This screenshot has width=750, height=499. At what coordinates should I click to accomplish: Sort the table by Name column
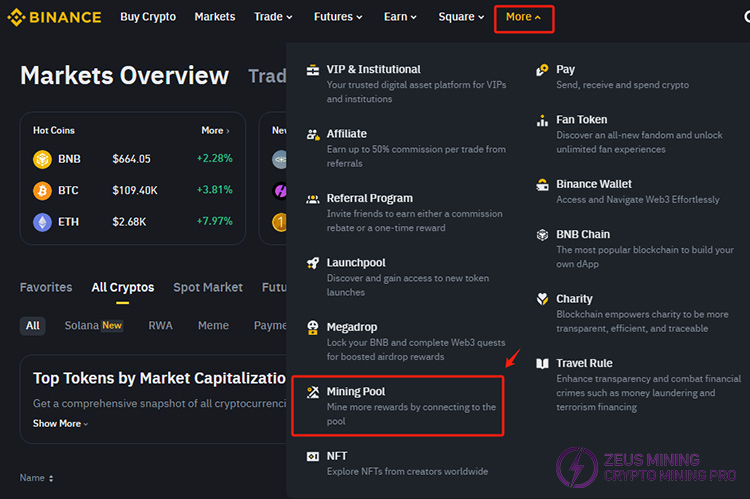pyautogui.click(x=37, y=479)
